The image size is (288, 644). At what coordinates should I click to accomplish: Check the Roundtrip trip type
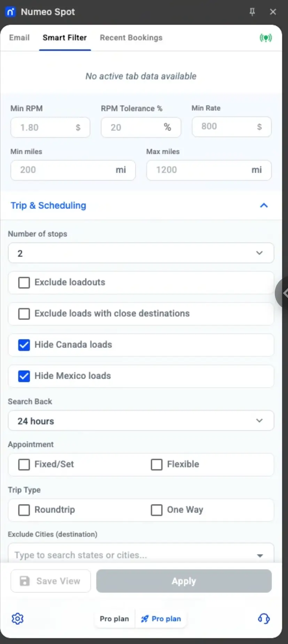24,510
